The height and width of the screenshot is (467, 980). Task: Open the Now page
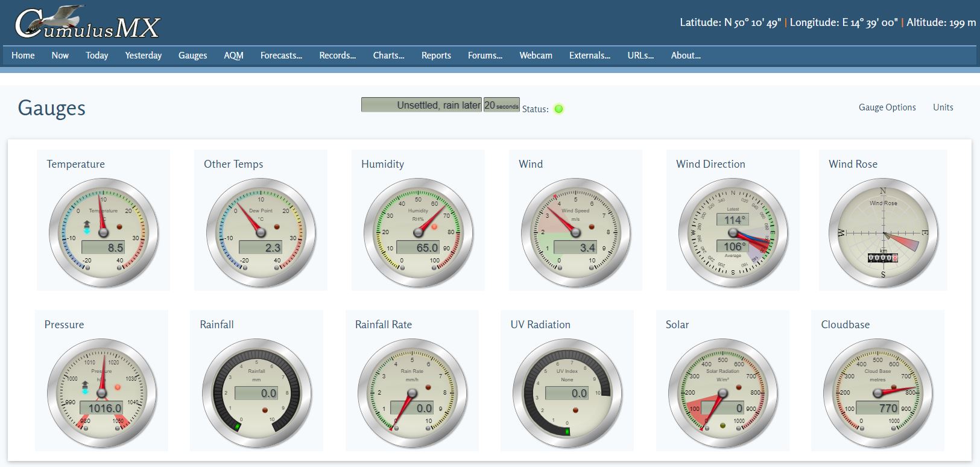(x=60, y=55)
